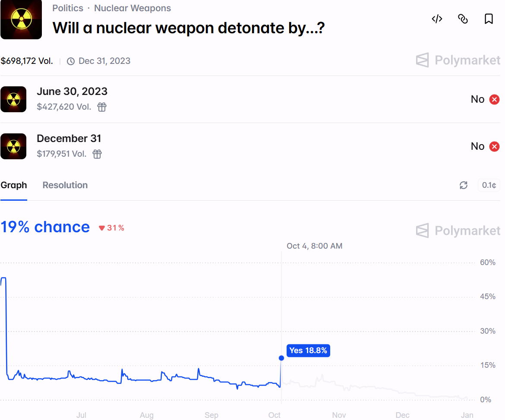Viewport: 505px width, 420px height.
Task: Open the Politics category link
Action: (68, 8)
